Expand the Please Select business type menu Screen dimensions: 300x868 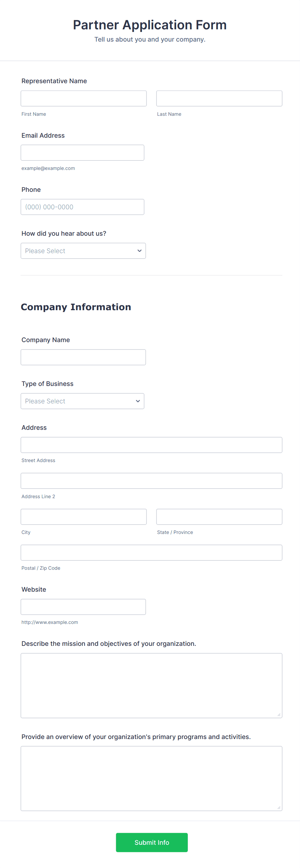point(82,401)
